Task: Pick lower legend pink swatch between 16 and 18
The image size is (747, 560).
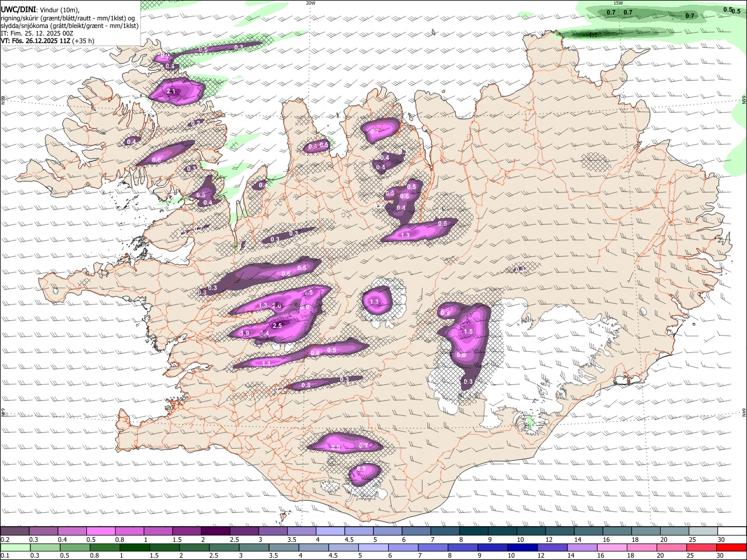Action: click(612, 548)
